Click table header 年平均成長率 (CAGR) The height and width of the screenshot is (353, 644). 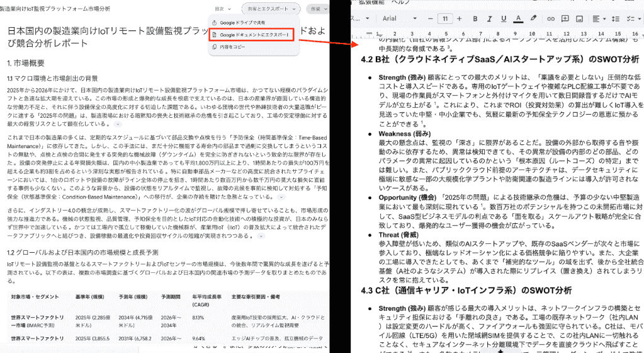[x=206, y=301]
